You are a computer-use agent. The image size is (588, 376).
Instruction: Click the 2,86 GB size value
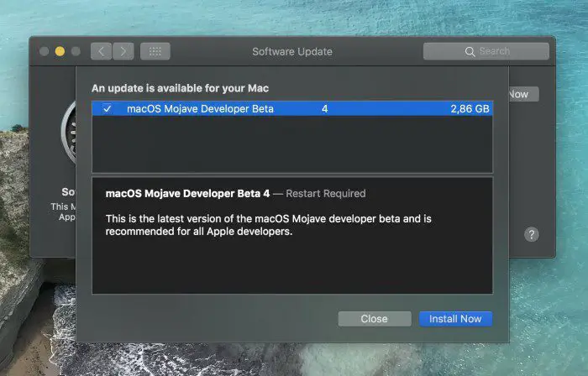pos(470,108)
